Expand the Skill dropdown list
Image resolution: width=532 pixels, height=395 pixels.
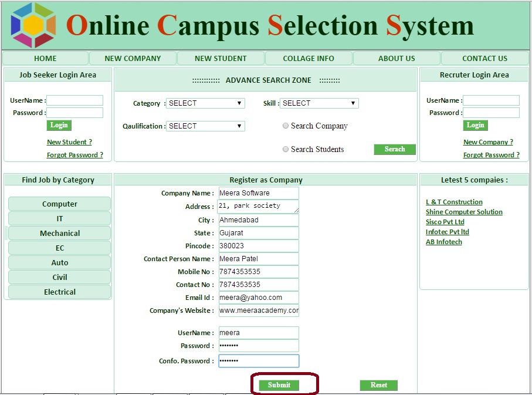pyautogui.click(x=319, y=103)
